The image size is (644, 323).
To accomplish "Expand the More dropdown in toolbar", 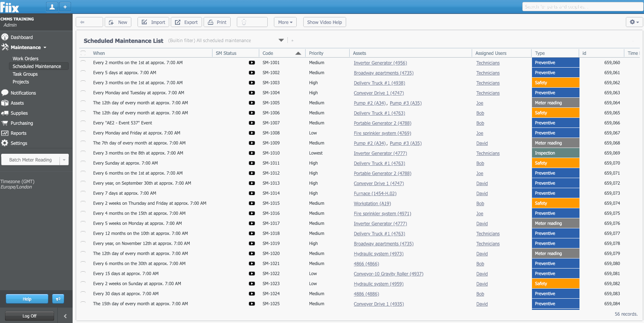I will pyautogui.click(x=285, y=22).
